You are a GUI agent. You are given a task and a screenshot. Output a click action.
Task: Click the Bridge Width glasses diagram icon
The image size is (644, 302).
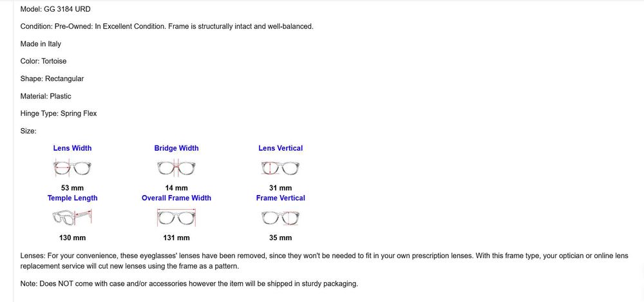point(176,168)
